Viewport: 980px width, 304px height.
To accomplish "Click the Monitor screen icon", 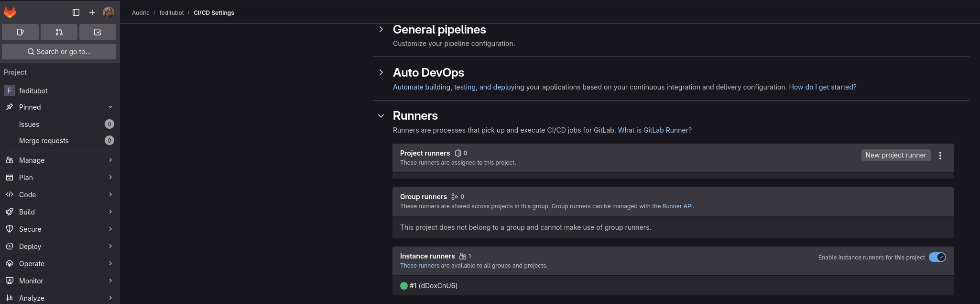I will coord(10,281).
